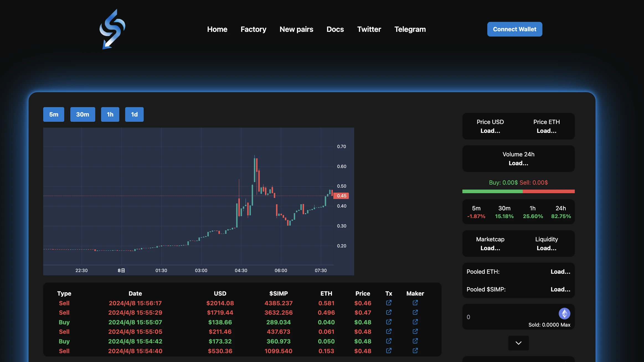Open Maker link for $173.32 buy row

(415, 341)
